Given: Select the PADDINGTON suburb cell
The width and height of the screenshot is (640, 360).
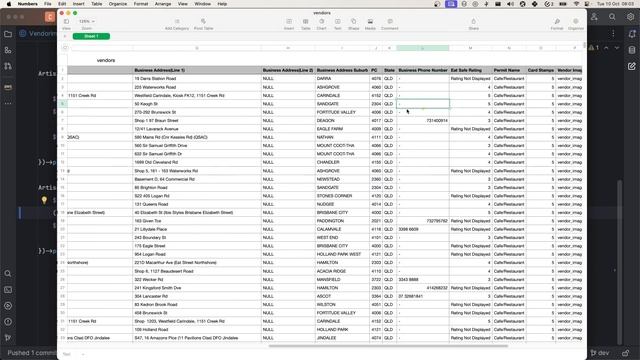Looking at the screenshot, I should [x=342, y=221].
